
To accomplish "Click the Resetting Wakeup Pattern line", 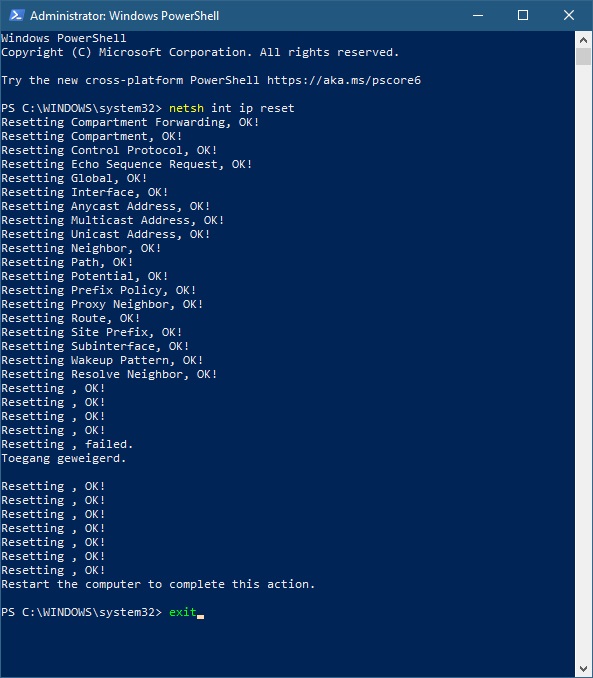I will tap(102, 360).
